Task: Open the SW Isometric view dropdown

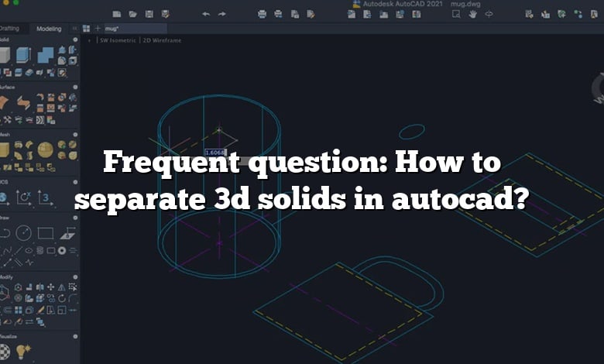Action: point(118,40)
